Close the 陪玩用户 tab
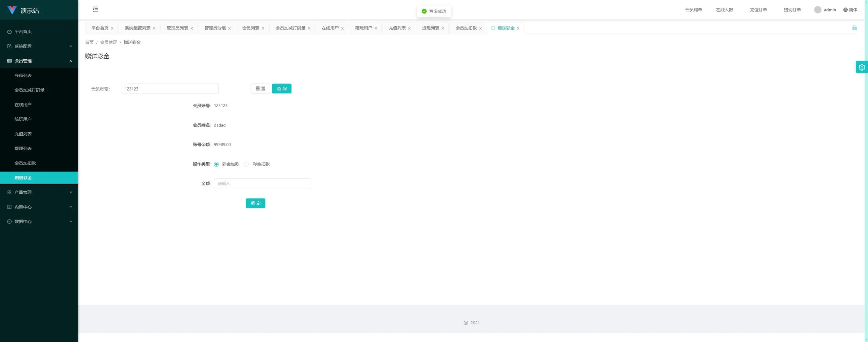This screenshot has height=342, width=868. tap(376, 28)
